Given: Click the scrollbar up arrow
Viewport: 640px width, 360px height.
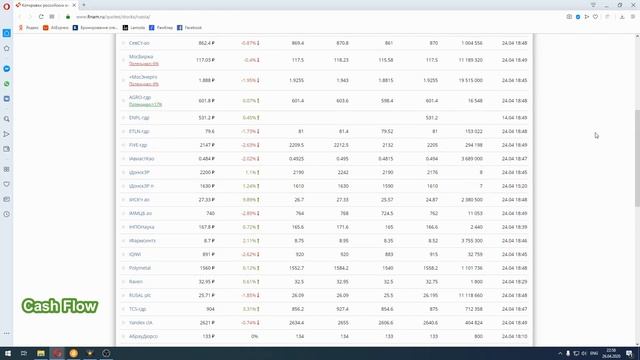Looking at the screenshot, I should click(637, 37).
